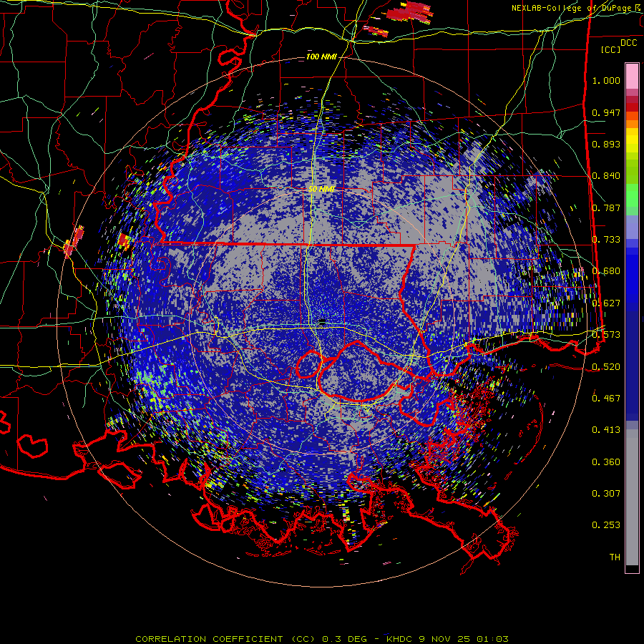Select the 0.360 scale label
Image resolution: width=644 pixels, height=644 pixels.
click(606, 462)
